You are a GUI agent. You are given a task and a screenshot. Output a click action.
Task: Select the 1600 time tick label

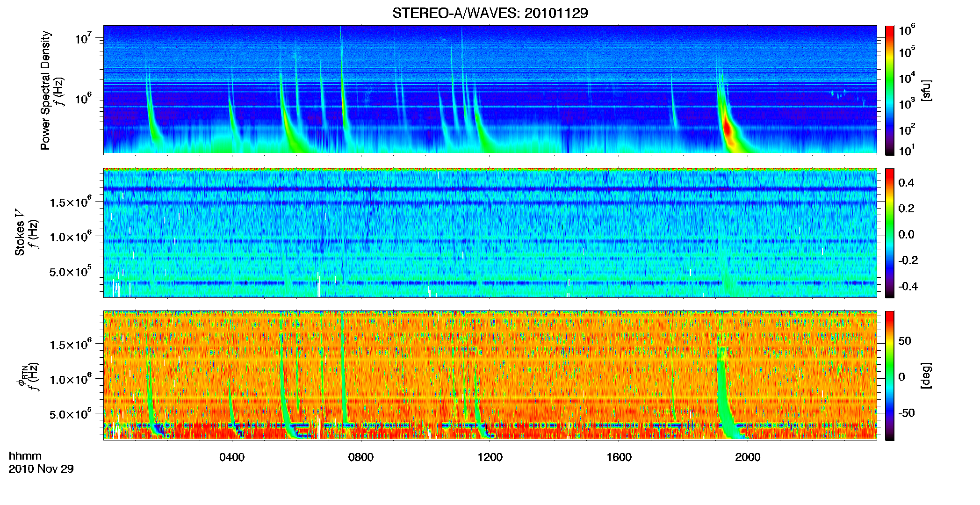[619, 457]
